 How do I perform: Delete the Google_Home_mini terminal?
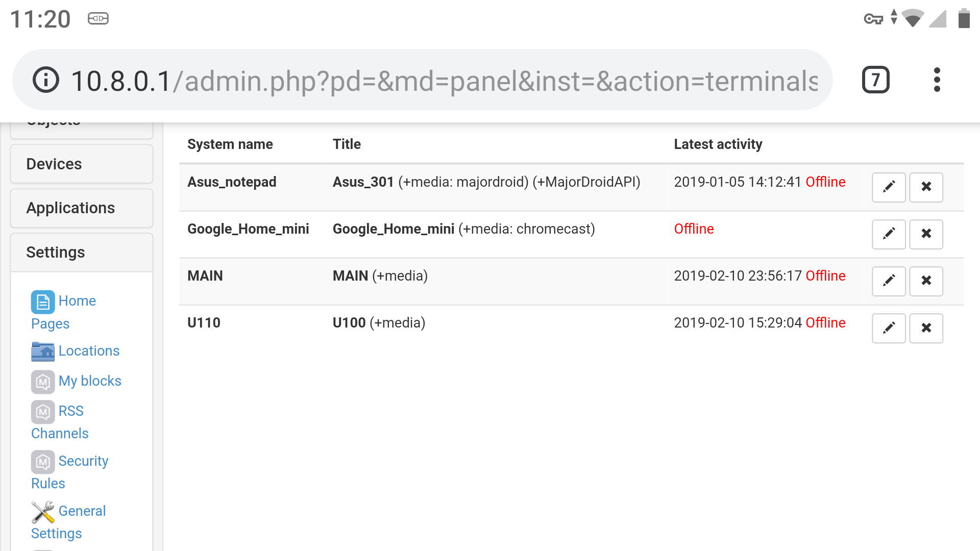click(926, 234)
